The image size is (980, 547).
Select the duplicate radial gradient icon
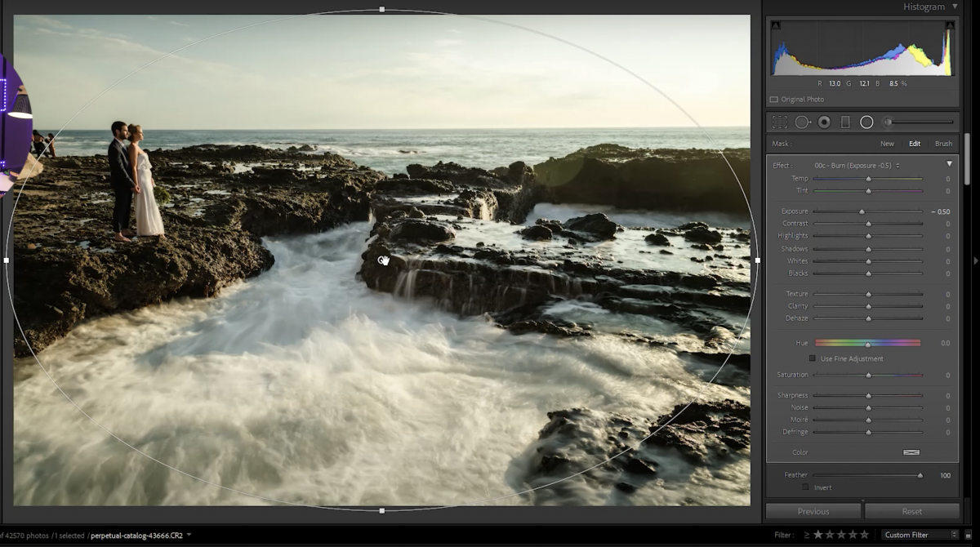point(802,122)
